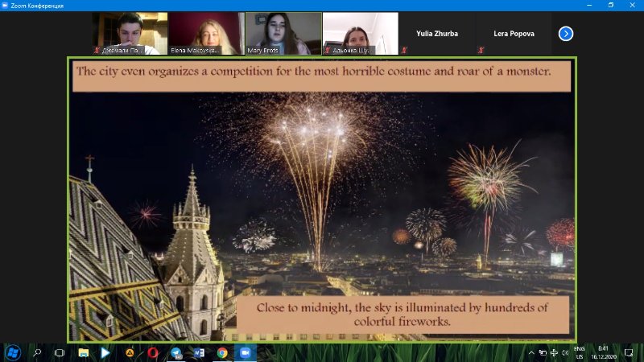Open the volume tray icon
Image resolution: width=644 pixels, height=362 pixels.
[x=565, y=352]
